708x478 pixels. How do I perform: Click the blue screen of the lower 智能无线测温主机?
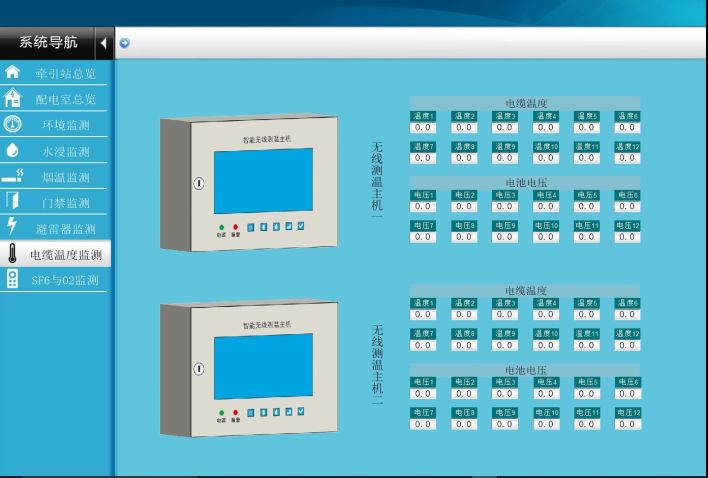pos(263,367)
